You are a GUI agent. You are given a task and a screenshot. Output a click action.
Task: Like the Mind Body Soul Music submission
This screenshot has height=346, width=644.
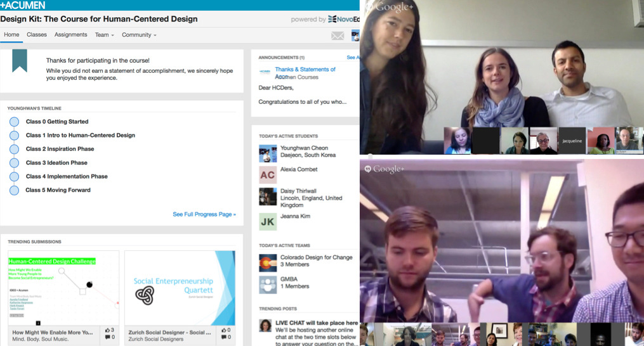pyautogui.click(x=108, y=330)
